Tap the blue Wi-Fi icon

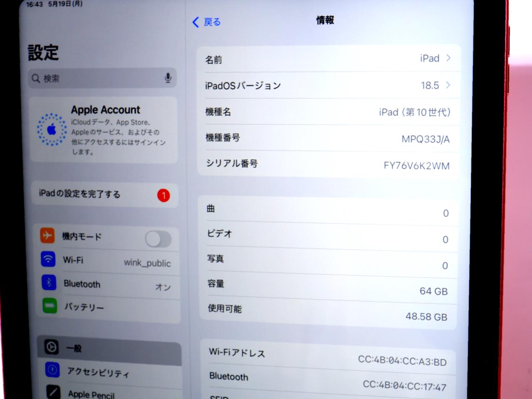pyautogui.click(x=48, y=259)
